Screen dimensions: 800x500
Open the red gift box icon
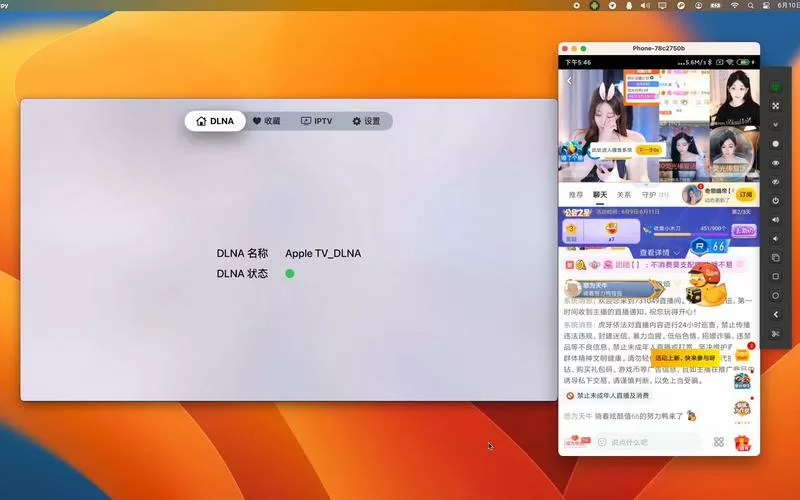coord(743,442)
